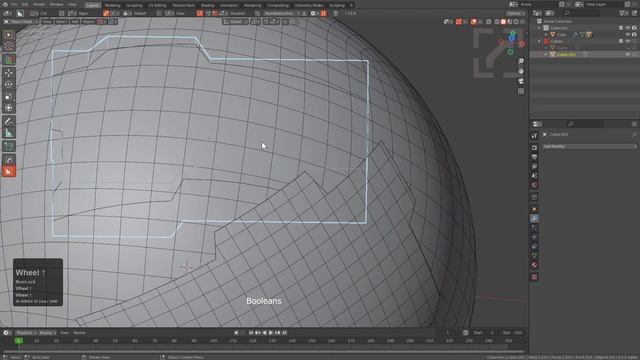The image size is (640, 360).
Task: Jump to timeline end button
Action: [284, 333]
